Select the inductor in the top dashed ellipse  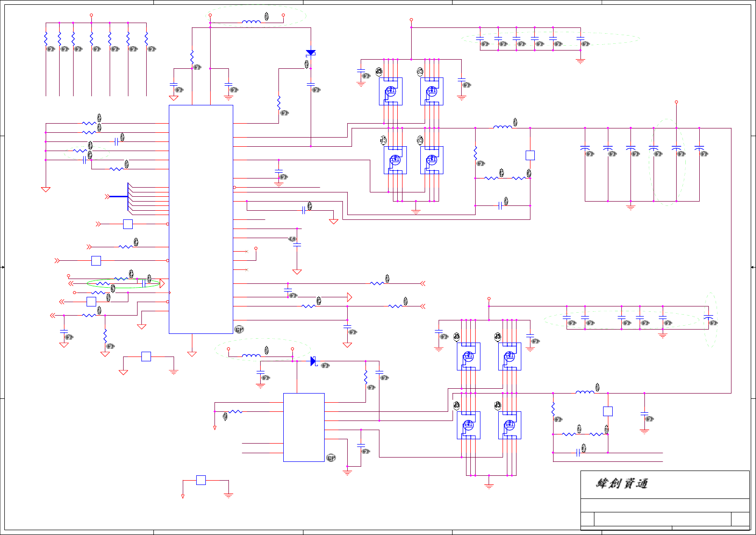[x=251, y=22]
